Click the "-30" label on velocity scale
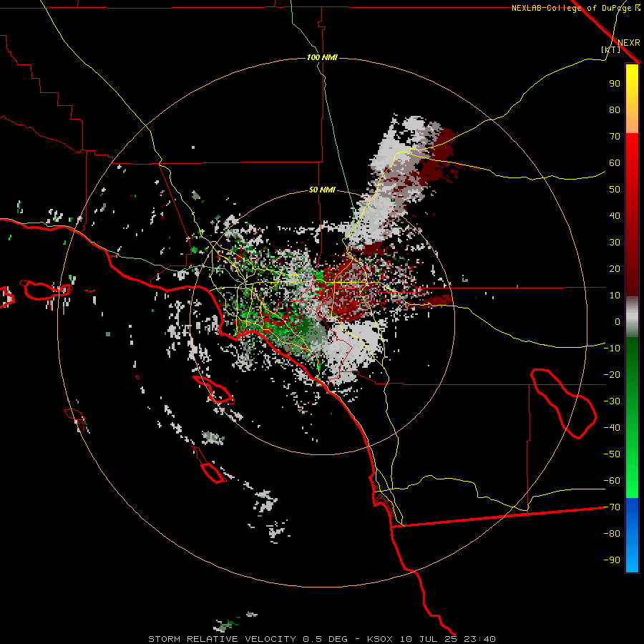Viewport: 644px width, 644px height. click(612, 401)
